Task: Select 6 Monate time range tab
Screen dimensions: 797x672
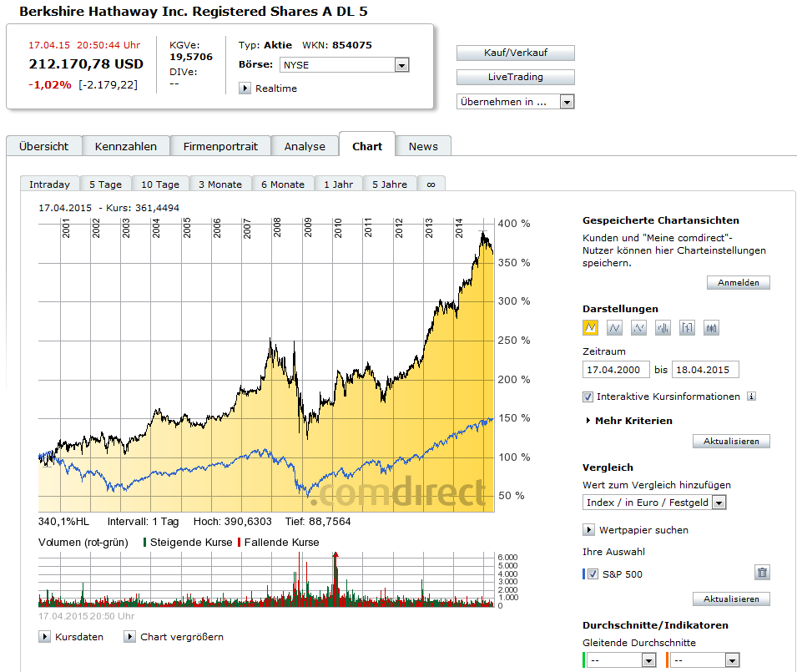Action: pyautogui.click(x=283, y=184)
